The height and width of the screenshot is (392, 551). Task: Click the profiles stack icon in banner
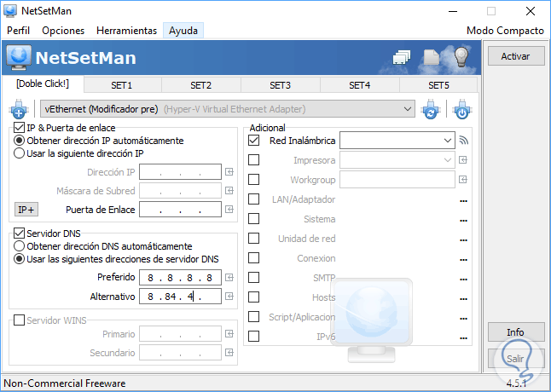click(x=401, y=57)
